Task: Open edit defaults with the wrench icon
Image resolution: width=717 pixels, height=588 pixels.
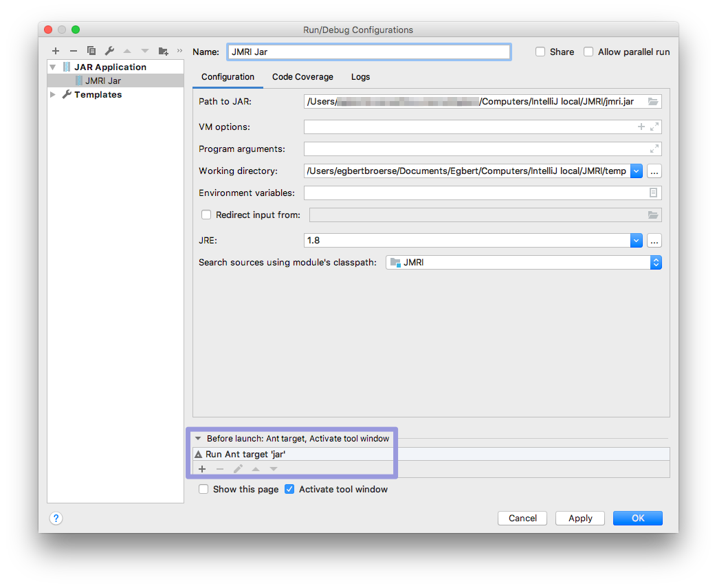Action: point(109,50)
